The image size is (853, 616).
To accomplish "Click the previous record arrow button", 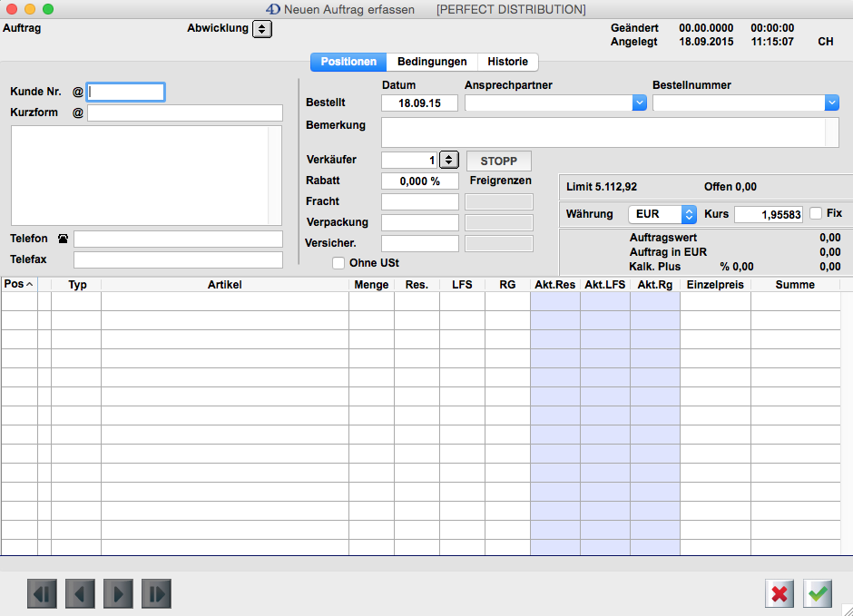I will [x=80, y=594].
